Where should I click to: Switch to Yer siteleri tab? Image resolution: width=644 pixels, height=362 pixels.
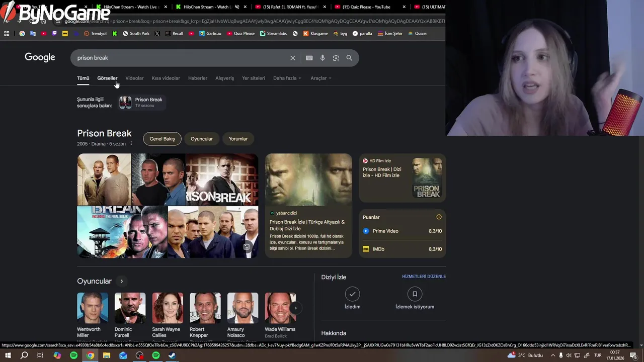tap(254, 78)
